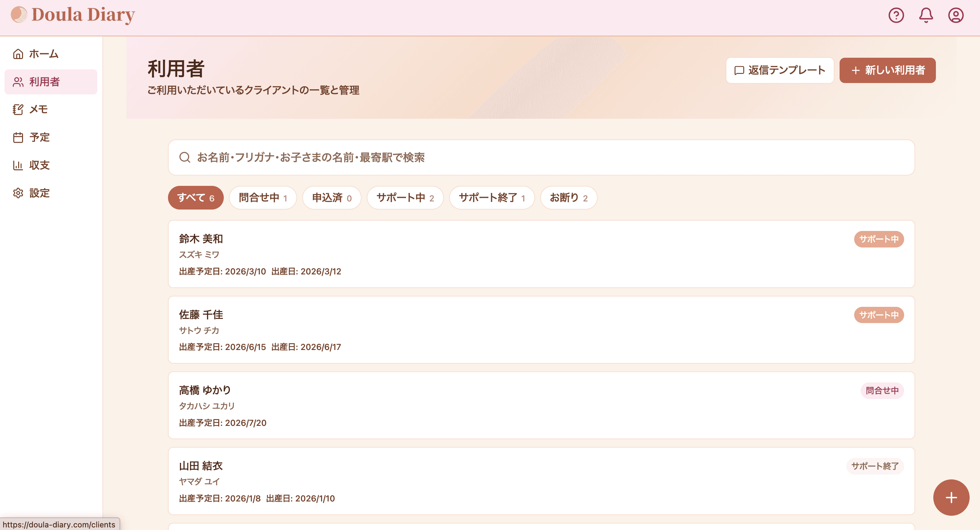Click the home icon in sidebar

click(x=18, y=54)
